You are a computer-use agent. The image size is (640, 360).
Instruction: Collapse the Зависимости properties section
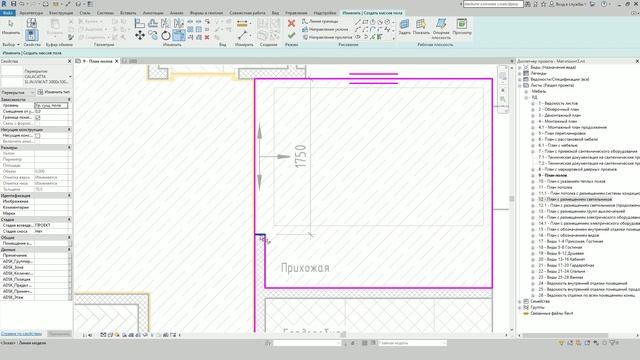(x=69, y=100)
